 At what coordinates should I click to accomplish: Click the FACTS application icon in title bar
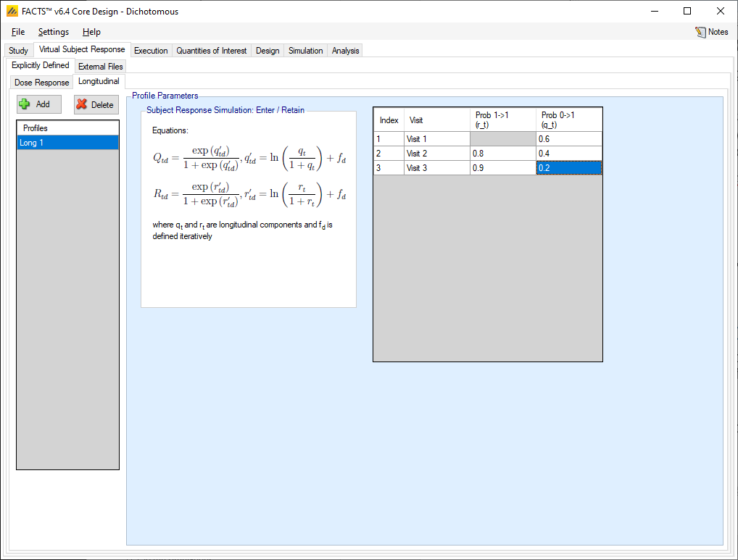click(12, 11)
